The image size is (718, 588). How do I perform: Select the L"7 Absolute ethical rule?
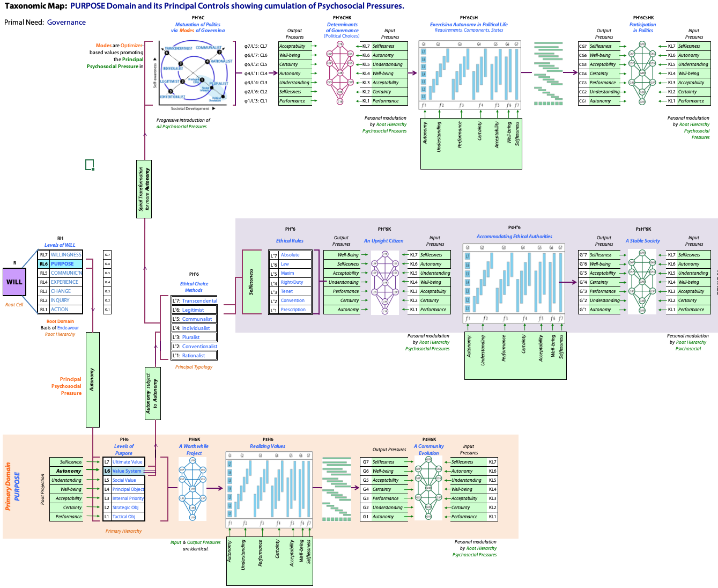coord(290,255)
